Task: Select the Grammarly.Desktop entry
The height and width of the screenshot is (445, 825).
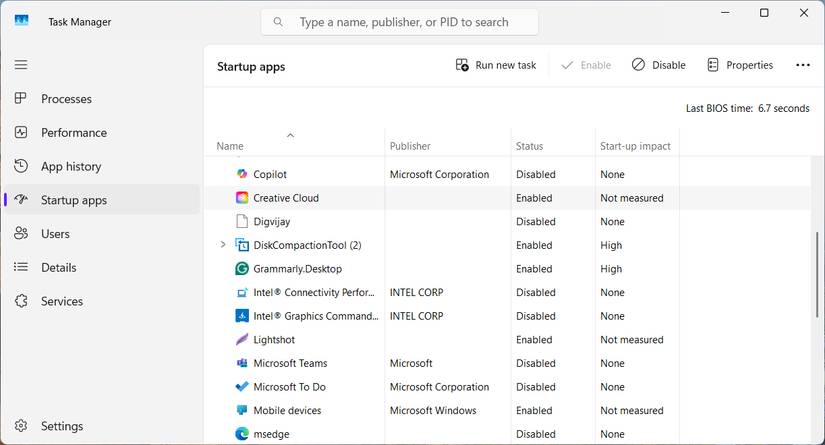Action: coord(297,269)
